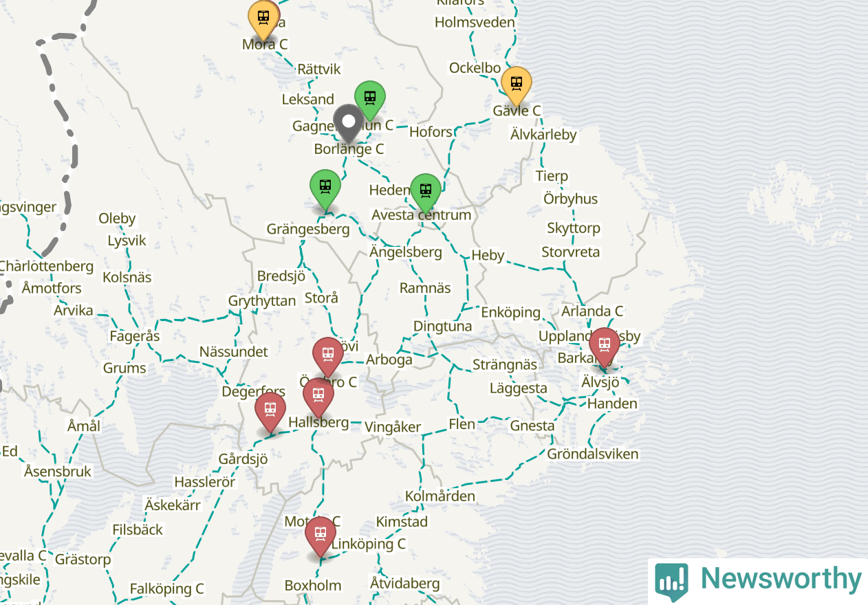Viewport: 868px width, 605px height.
Task: Click the Falköping C label
Action: [167, 588]
